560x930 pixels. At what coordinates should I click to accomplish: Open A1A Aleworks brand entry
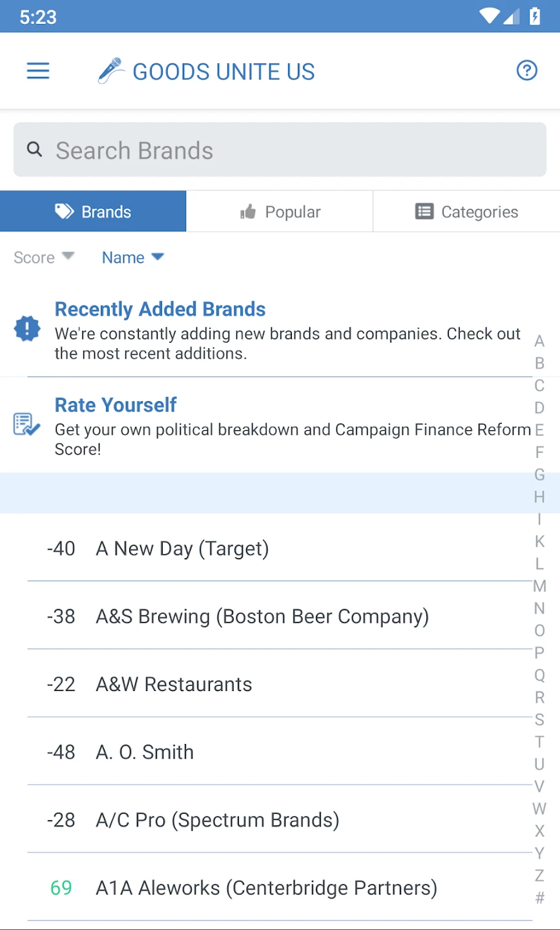click(266, 888)
